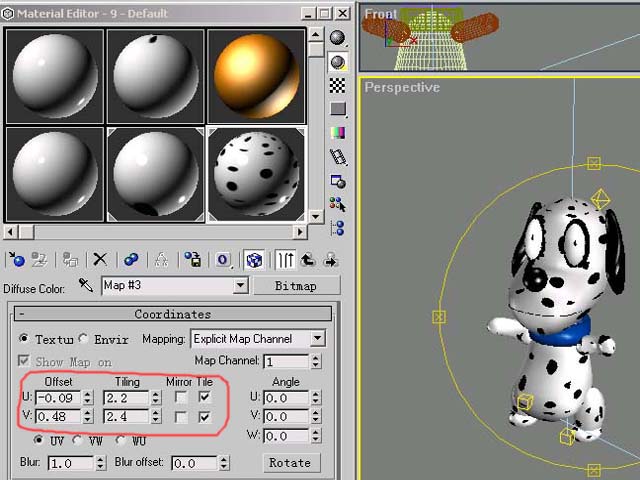Select the Texture radio button
640x480 pixels.
24,338
